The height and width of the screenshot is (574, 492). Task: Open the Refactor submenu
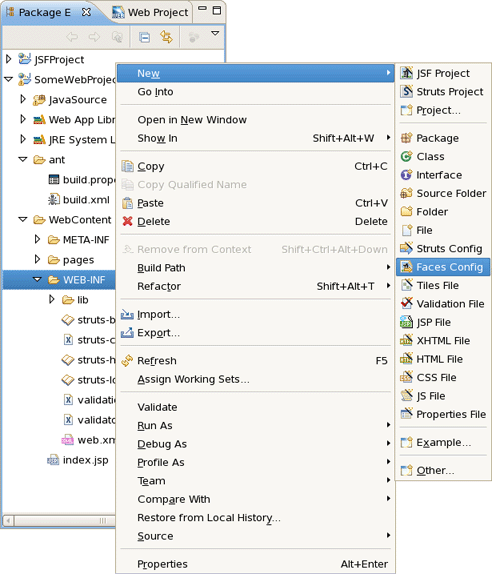[256, 286]
